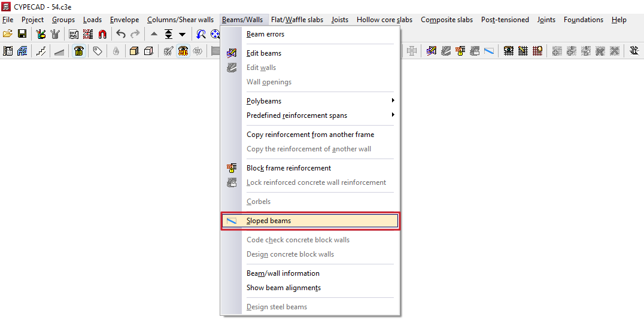The image size is (644, 332).
Task: Click the tag label icon
Action: [98, 51]
